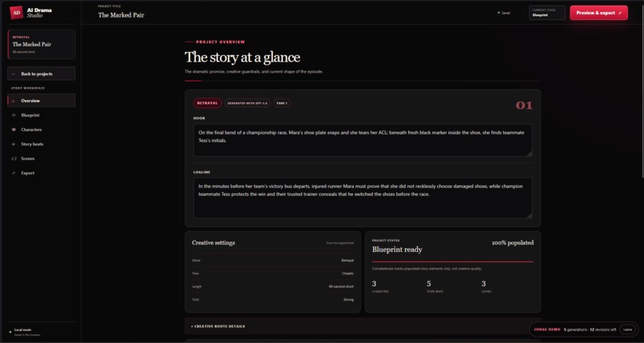
Task: Click the Saved status text
Action: coord(506,13)
